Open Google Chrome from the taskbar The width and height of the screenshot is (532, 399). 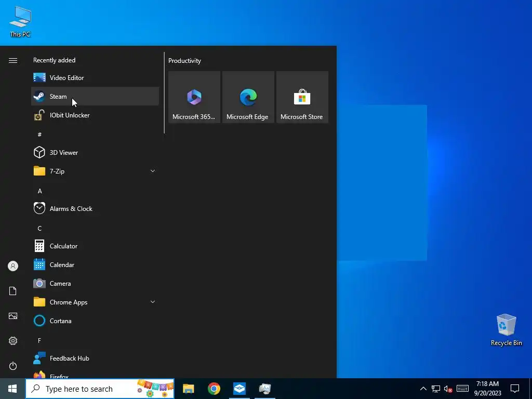coord(214,389)
